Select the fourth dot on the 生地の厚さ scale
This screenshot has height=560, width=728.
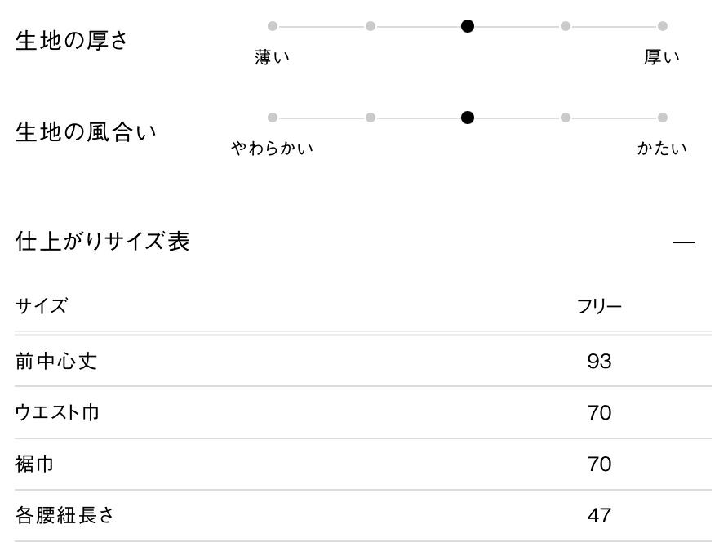pos(566,26)
